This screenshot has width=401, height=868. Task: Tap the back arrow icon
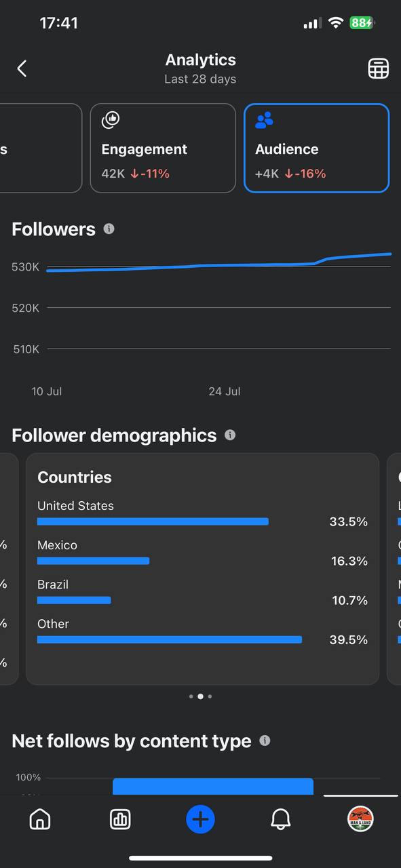pyautogui.click(x=22, y=68)
